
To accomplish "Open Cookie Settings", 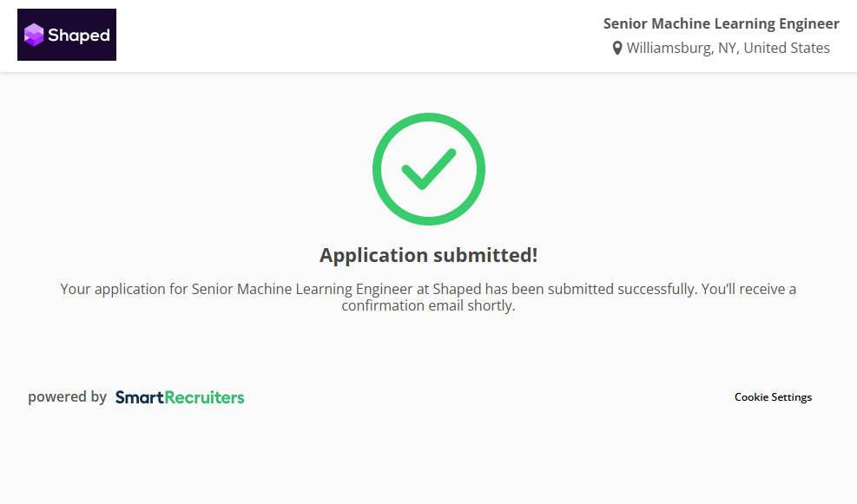I will pyautogui.click(x=773, y=397).
